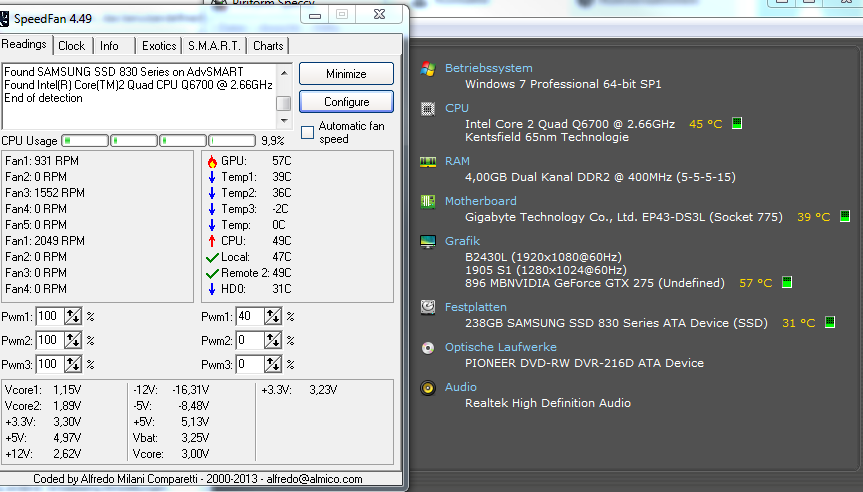The image size is (863, 492).
Task: Click the log box scrollbar thumb
Action: point(284,103)
